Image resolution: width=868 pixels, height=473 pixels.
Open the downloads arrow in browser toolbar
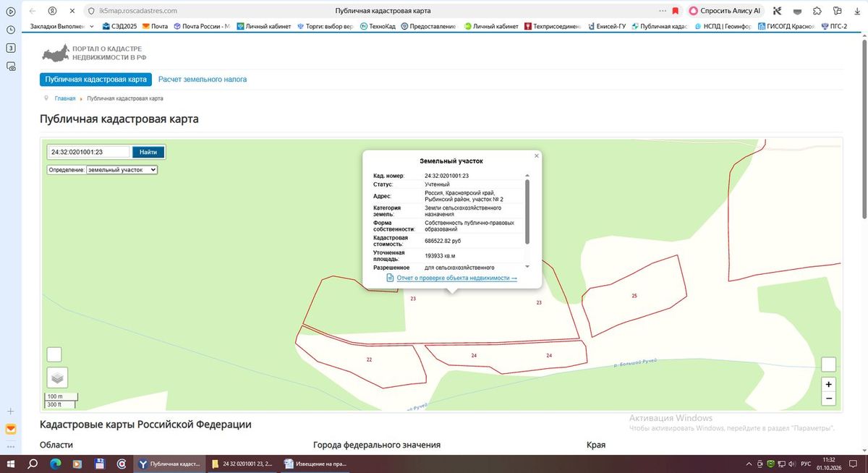[x=856, y=11]
